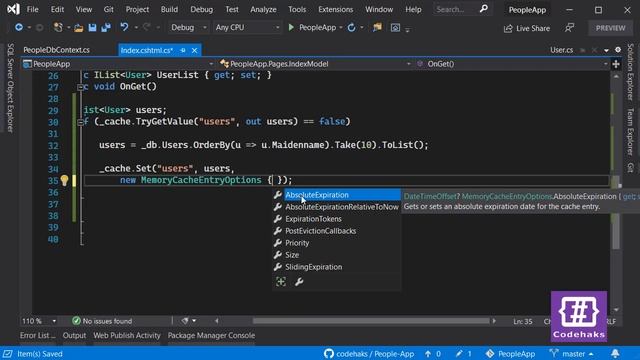Screen dimensions: 640x360
Task: Open the Build menu
Action: point(169,9)
